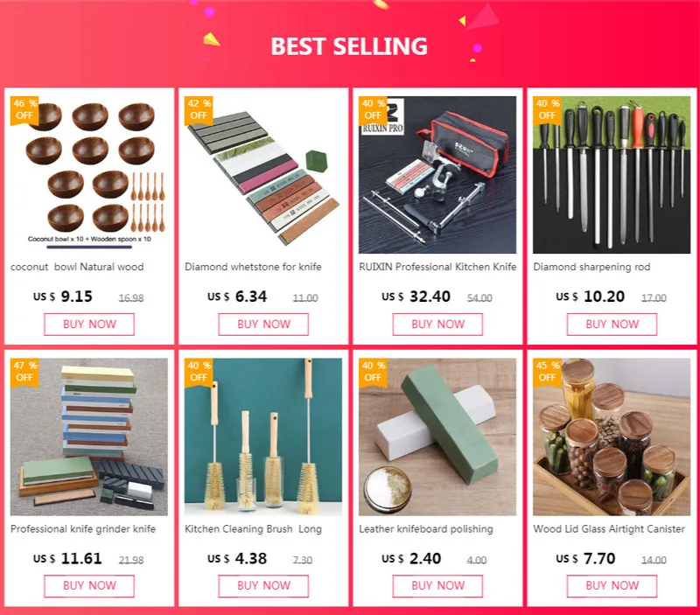The height and width of the screenshot is (615, 700).
Task: Click BUY NOW for Diamond whetstone
Action: coord(263,325)
